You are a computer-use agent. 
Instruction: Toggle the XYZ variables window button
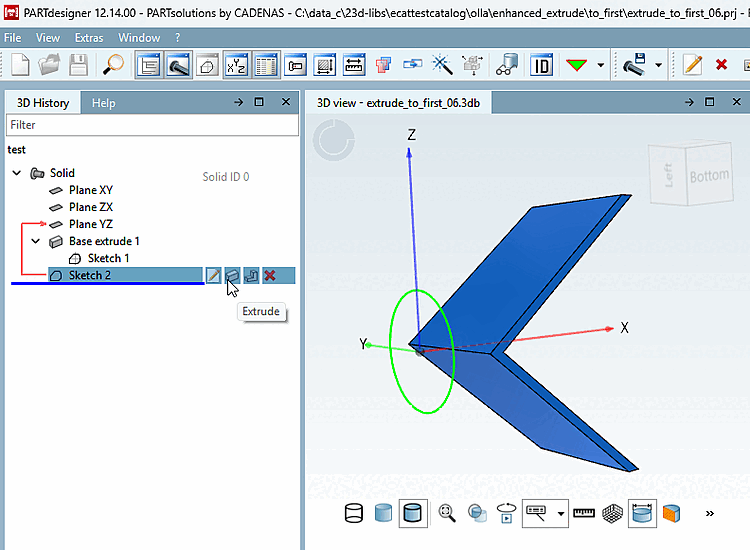(236, 65)
